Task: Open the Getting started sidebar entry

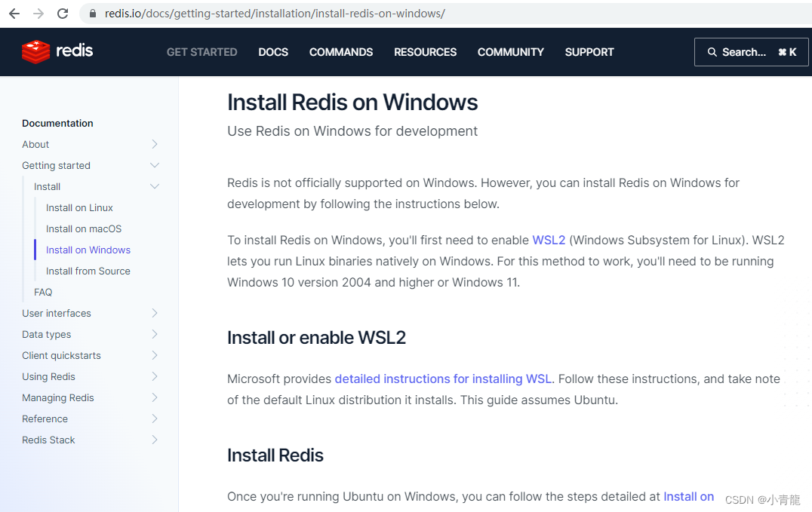Action: click(56, 166)
